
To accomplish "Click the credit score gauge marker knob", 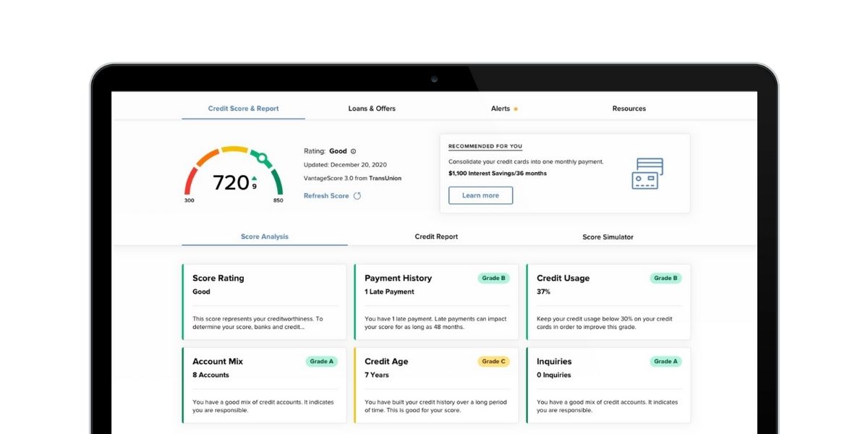I will click(x=262, y=157).
